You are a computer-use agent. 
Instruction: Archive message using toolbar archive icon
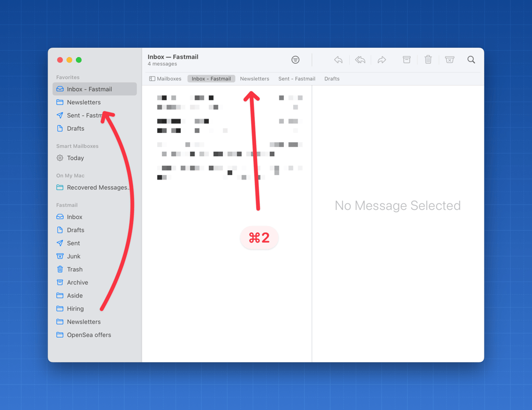tap(406, 60)
